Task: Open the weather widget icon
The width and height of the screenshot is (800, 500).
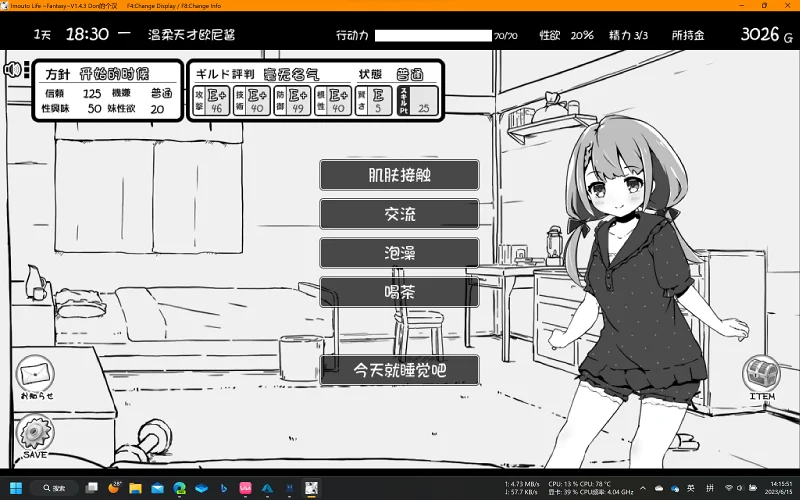Action: (114, 488)
